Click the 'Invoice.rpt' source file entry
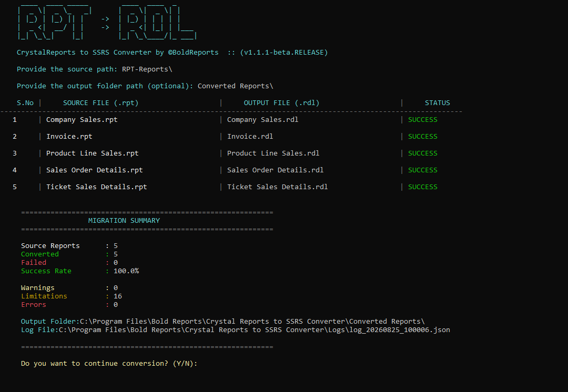 coord(69,137)
